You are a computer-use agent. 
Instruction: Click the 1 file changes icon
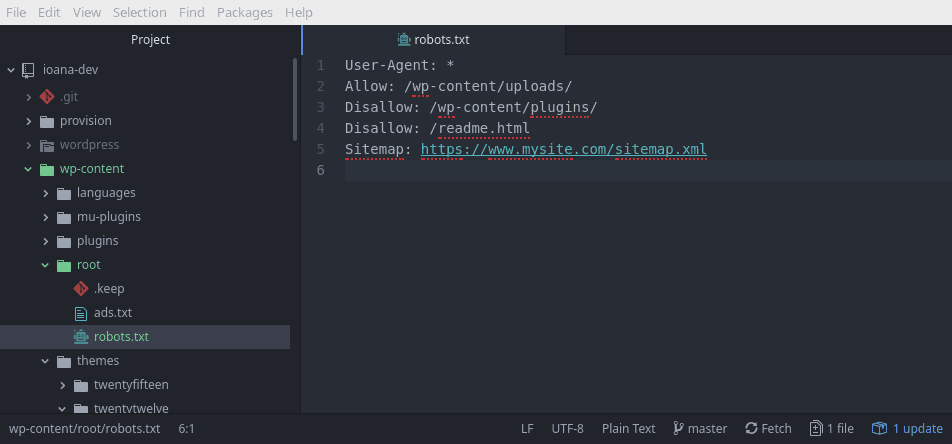[x=816, y=428]
